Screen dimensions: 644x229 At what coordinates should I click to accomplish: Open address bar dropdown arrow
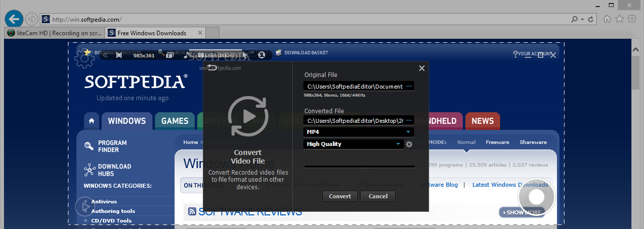(583, 19)
